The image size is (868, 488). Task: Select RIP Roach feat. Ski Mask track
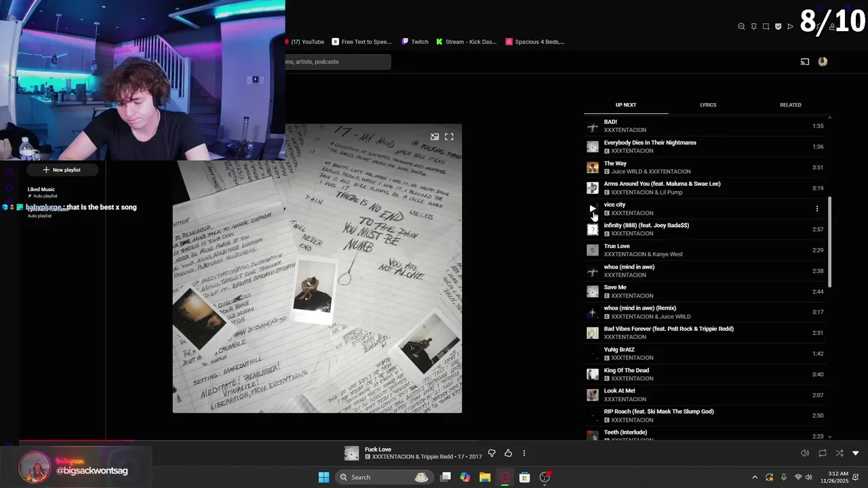click(x=705, y=415)
